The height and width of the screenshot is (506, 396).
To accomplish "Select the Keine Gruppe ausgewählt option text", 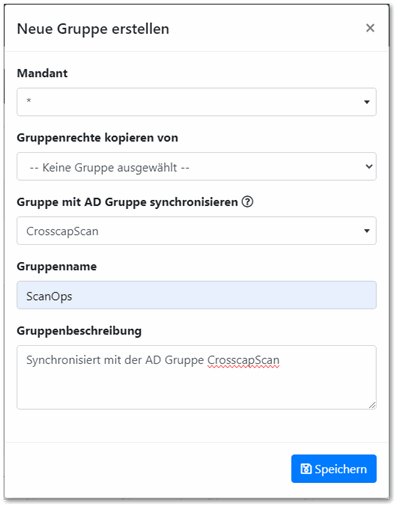I will click(109, 167).
